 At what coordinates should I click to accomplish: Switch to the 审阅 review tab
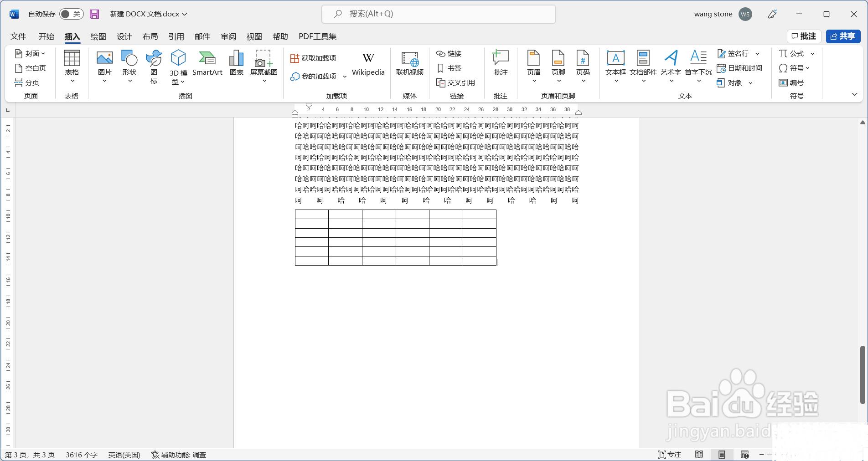click(228, 36)
